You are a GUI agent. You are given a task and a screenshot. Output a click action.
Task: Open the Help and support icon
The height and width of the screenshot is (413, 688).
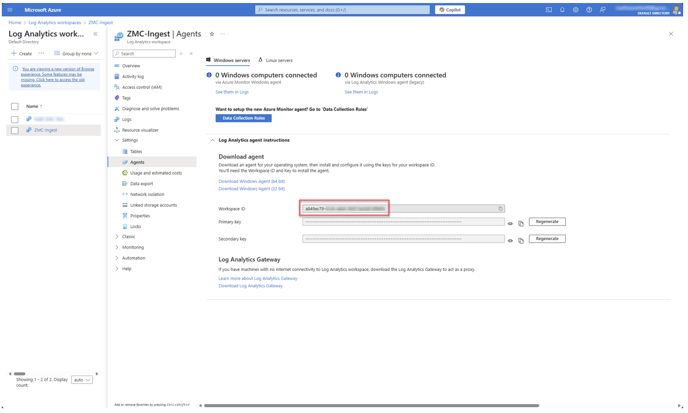589,10
